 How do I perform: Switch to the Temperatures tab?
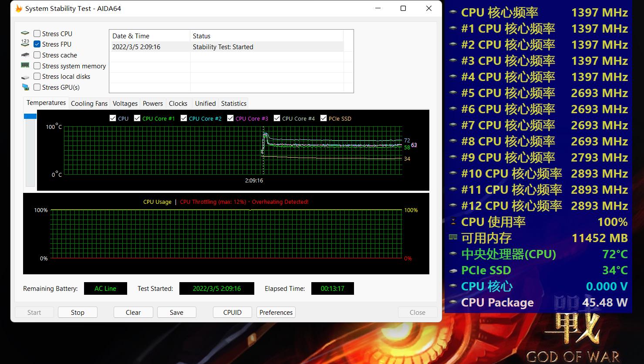(x=46, y=103)
